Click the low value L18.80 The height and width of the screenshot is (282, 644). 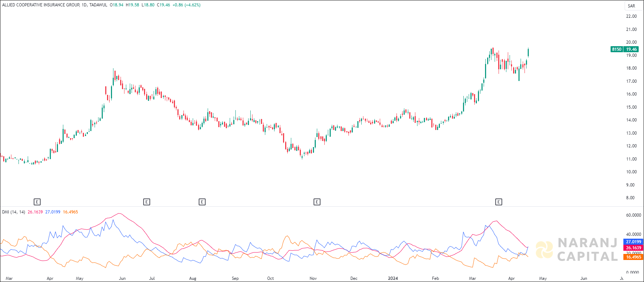point(148,5)
